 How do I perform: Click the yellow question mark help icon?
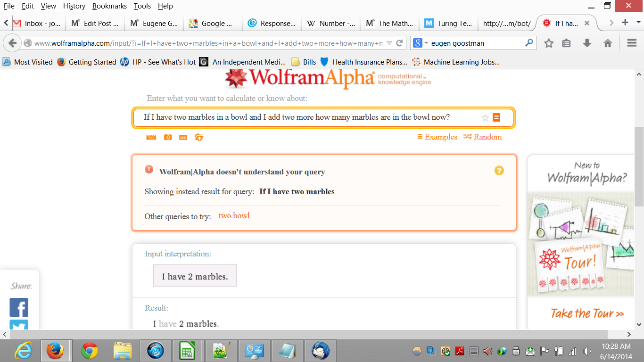[499, 171]
